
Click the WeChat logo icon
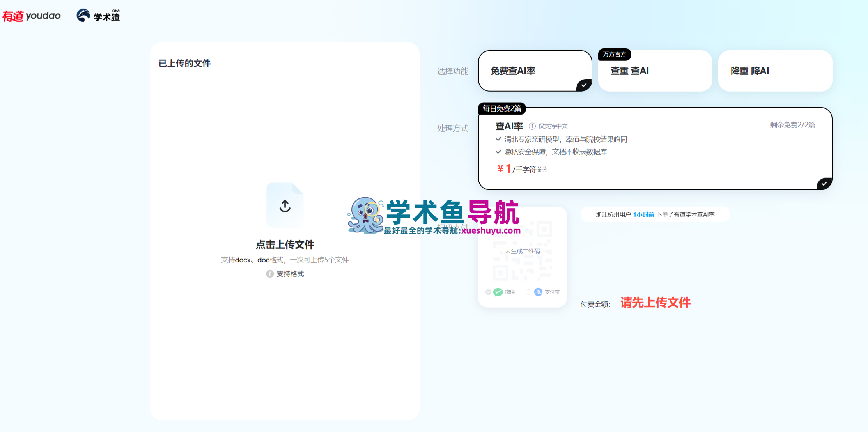[498, 292]
